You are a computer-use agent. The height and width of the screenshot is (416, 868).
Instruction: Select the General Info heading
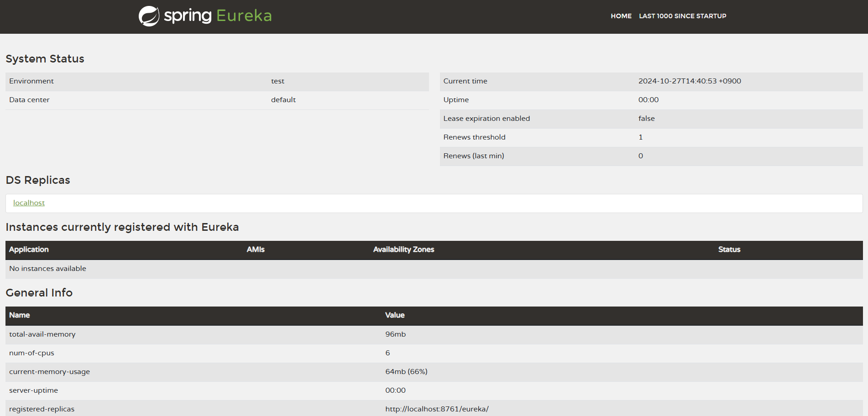(39, 293)
